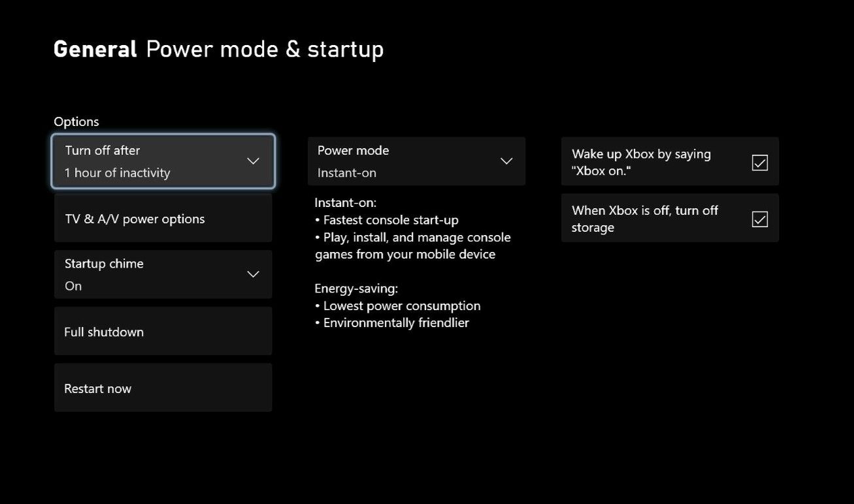Click the Power mode & startup title

pyautogui.click(x=265, y=50)
